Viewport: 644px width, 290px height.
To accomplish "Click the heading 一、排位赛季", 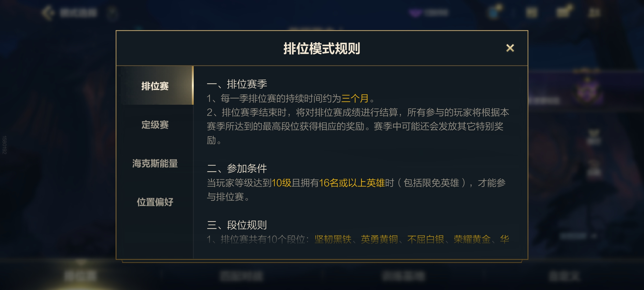I will coord(237,84).
